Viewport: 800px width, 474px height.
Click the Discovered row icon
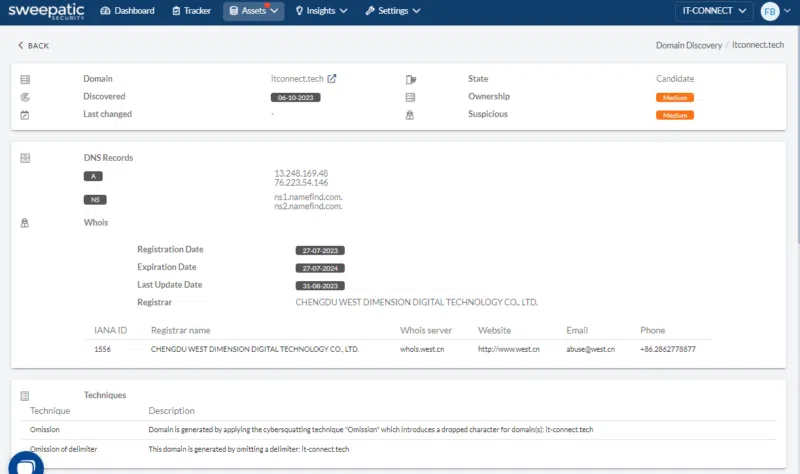(25, 97)
